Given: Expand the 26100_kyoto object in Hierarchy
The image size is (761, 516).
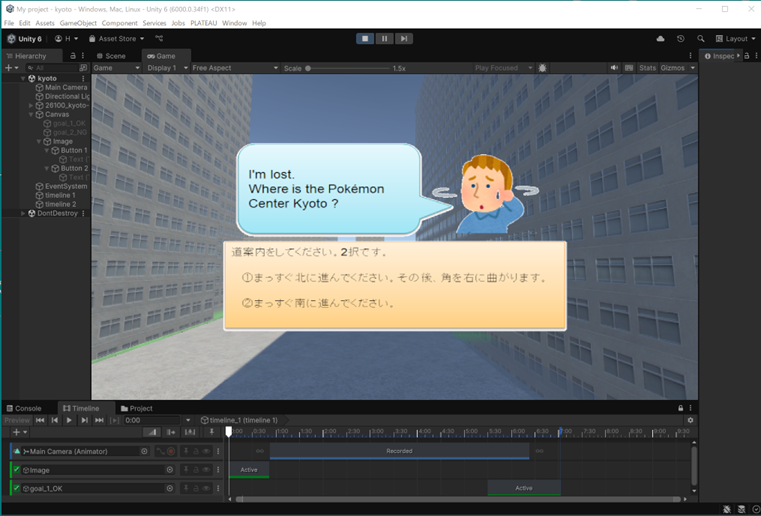Looking at the screenshot, I should click(32, 105).
